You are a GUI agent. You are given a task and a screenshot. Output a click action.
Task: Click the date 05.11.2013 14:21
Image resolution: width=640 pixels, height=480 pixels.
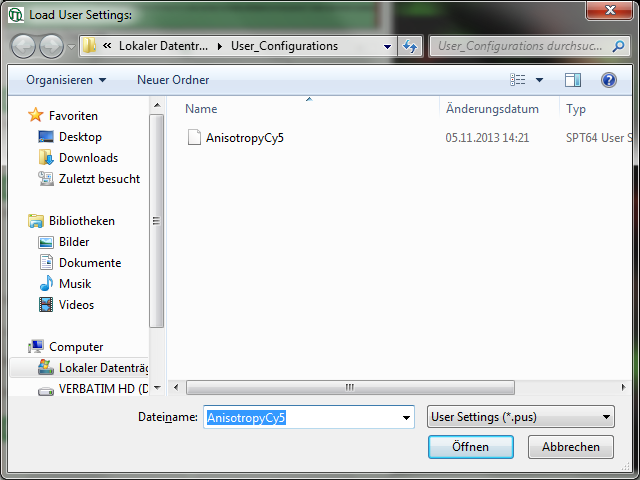pos(487,138)
